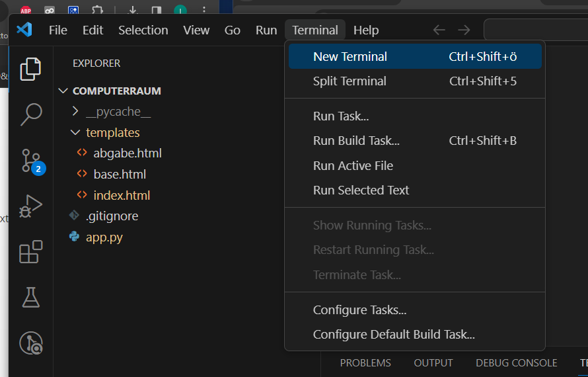Screen dimensions: 588x377
Task: Switch to the PROBLEMS panel tab
Action: (365, 363)
